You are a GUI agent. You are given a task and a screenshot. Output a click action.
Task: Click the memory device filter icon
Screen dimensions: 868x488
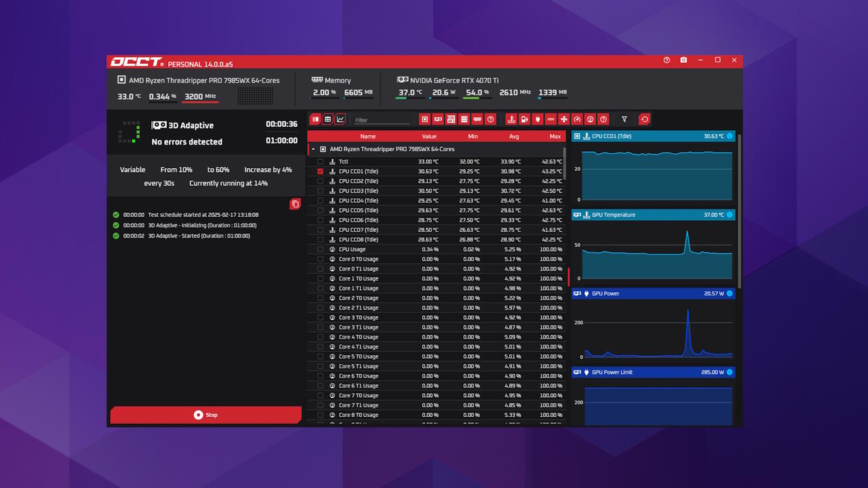[x=477, y=119]
